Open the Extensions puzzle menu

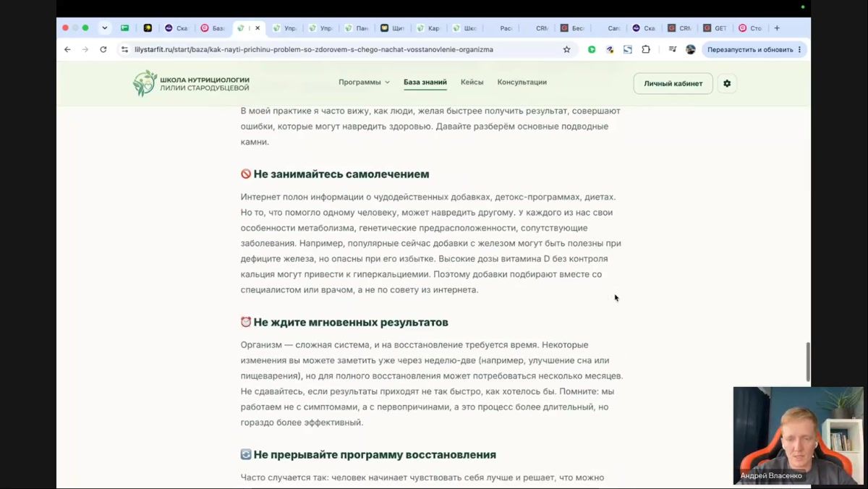point(646,49)
